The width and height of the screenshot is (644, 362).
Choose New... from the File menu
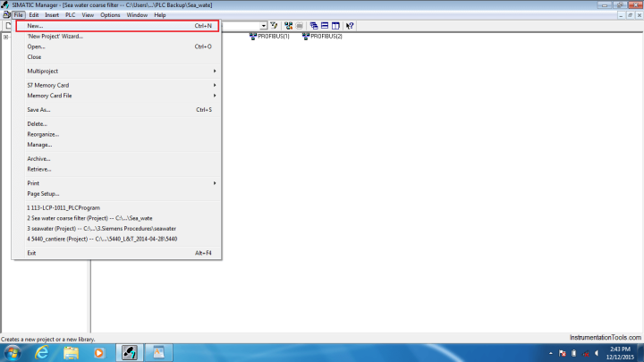click(117, 26)
